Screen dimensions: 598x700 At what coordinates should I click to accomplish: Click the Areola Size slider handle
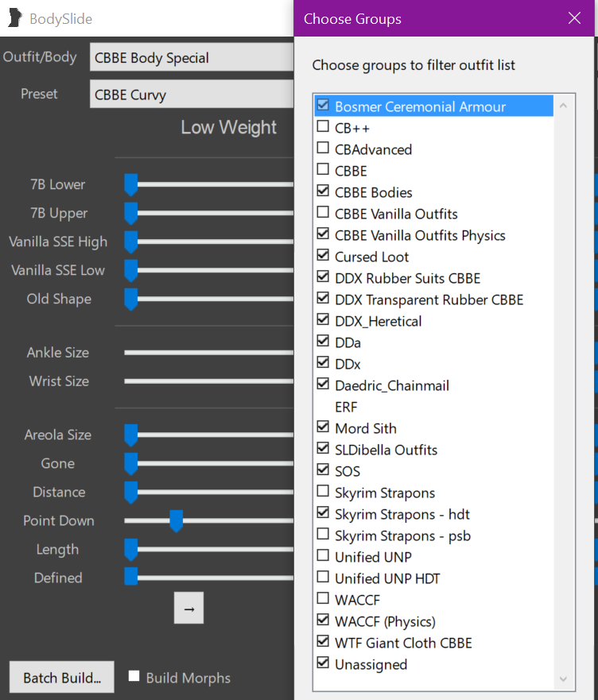pos(131,435)
